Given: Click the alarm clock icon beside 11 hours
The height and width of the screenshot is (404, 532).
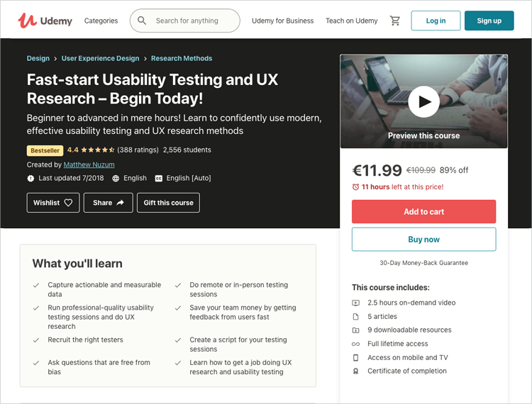Looking at the screenshot, I should 355,186.
